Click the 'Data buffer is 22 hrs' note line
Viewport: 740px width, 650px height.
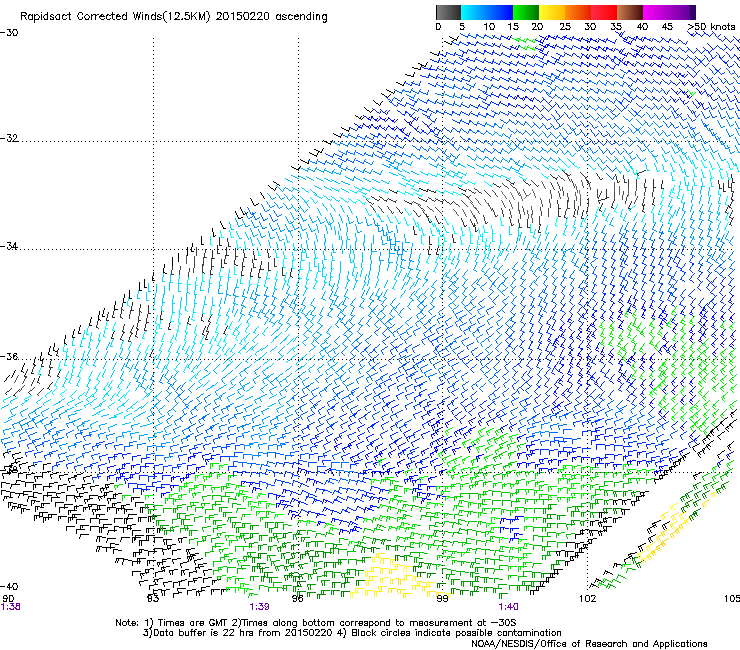tap(352, 633)
